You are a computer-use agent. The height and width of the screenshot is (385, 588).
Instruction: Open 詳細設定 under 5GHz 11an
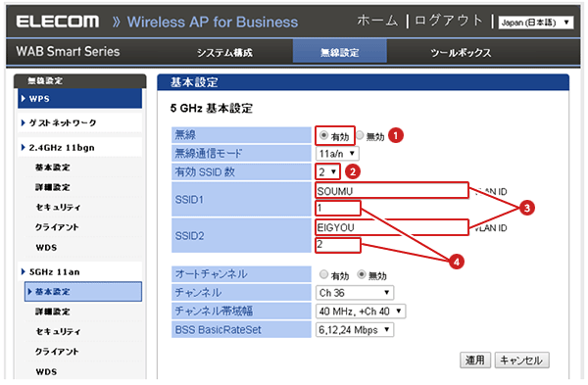53,312
